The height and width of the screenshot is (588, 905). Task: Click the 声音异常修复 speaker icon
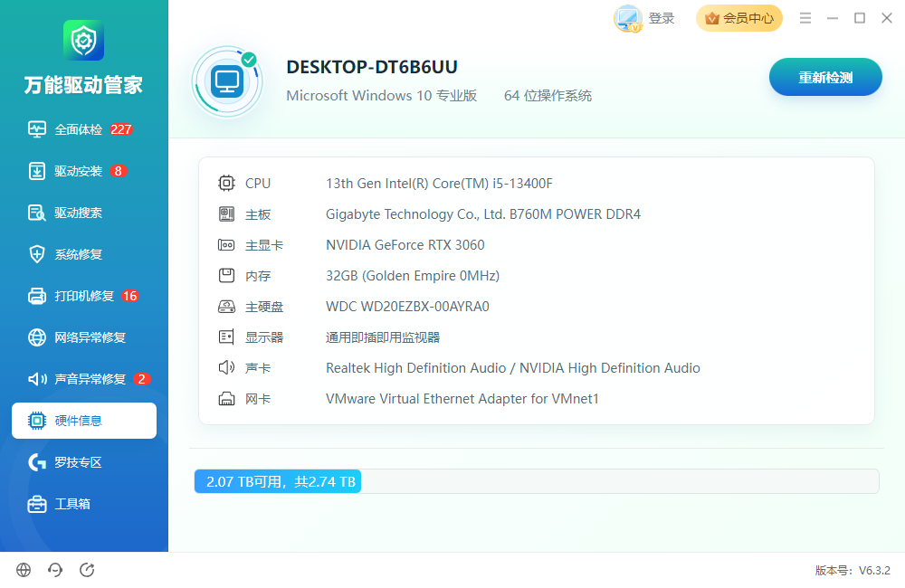click(x=37, y=378)
